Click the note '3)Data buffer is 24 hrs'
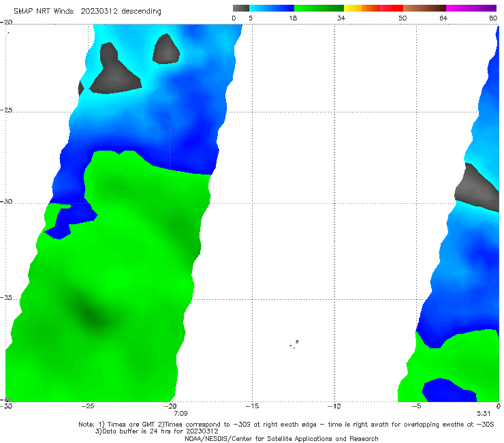 click(157, 431)
